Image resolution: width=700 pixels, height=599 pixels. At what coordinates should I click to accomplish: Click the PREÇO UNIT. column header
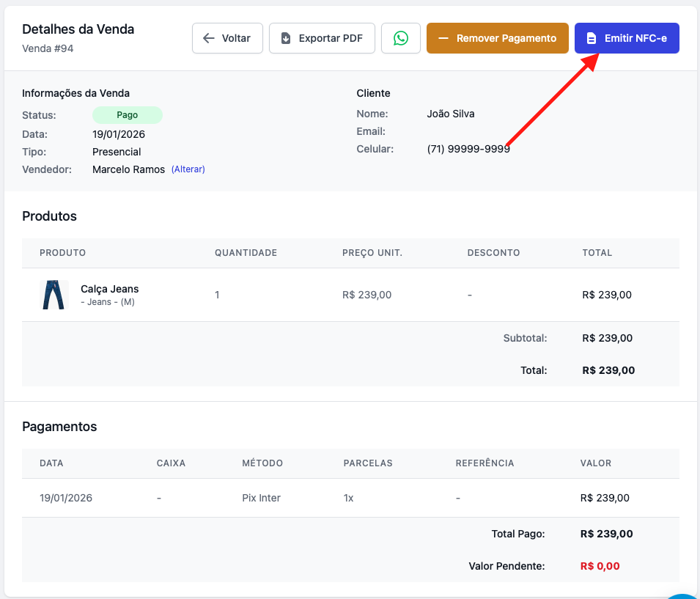[372, 253]
